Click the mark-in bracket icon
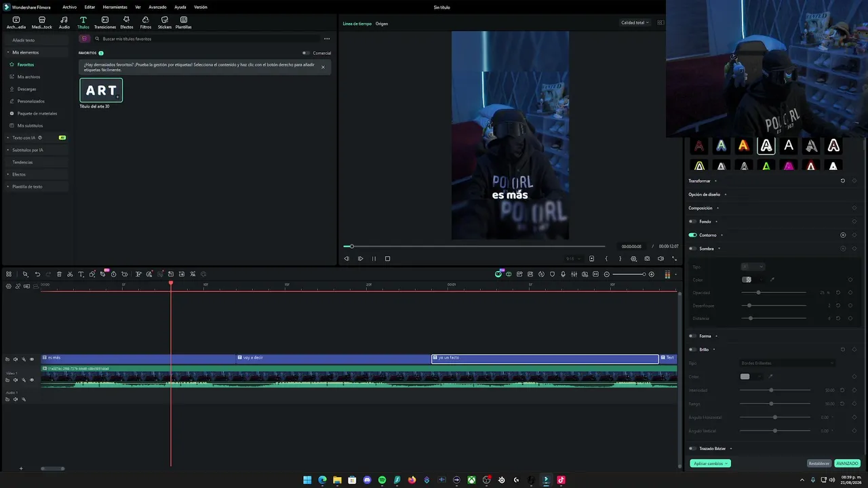Screen dimensions: 868x488 pos(606,258)
